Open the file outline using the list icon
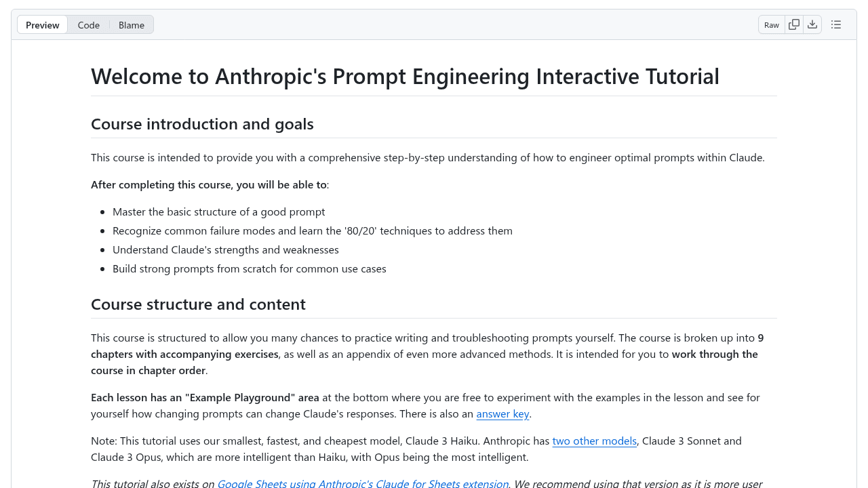The image size is (868, 488). tap(835, 24)
